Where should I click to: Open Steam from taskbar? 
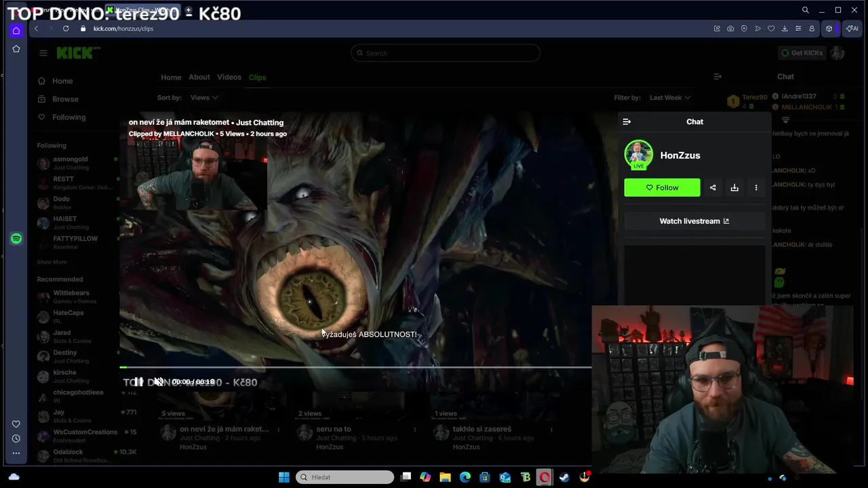tap(564, 477)
